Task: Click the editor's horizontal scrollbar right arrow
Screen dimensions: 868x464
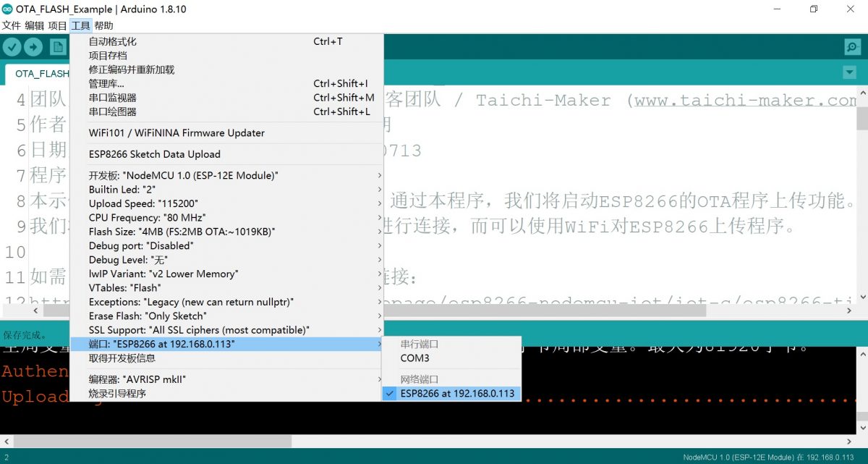Action: point(848,310)
